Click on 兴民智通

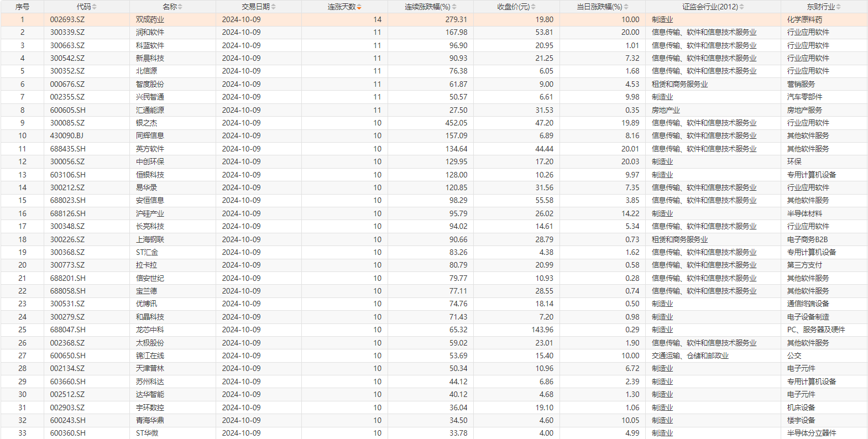point(150,97)
